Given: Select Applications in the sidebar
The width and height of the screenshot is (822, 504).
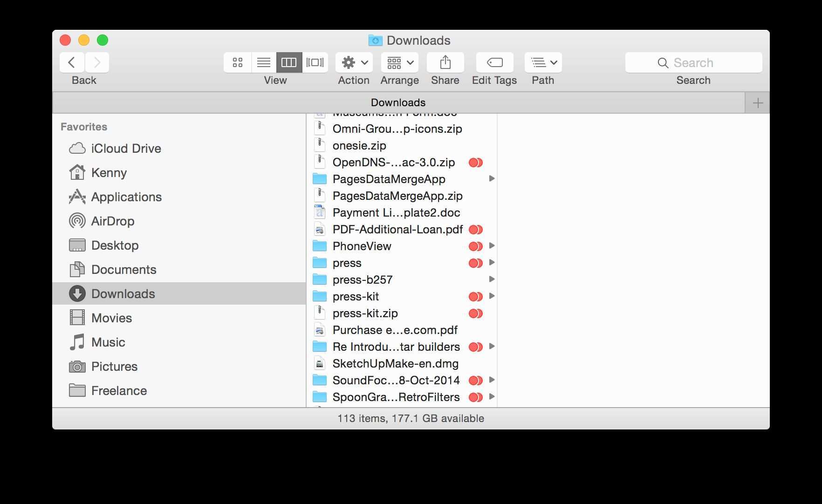Looking at the screenshot, I should [126, 197].
